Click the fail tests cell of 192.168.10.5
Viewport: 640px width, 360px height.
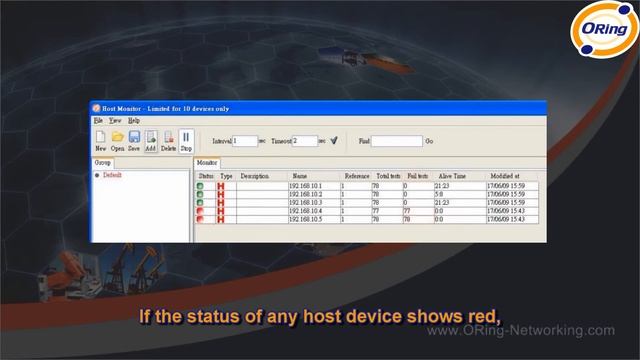click(418, 219)
